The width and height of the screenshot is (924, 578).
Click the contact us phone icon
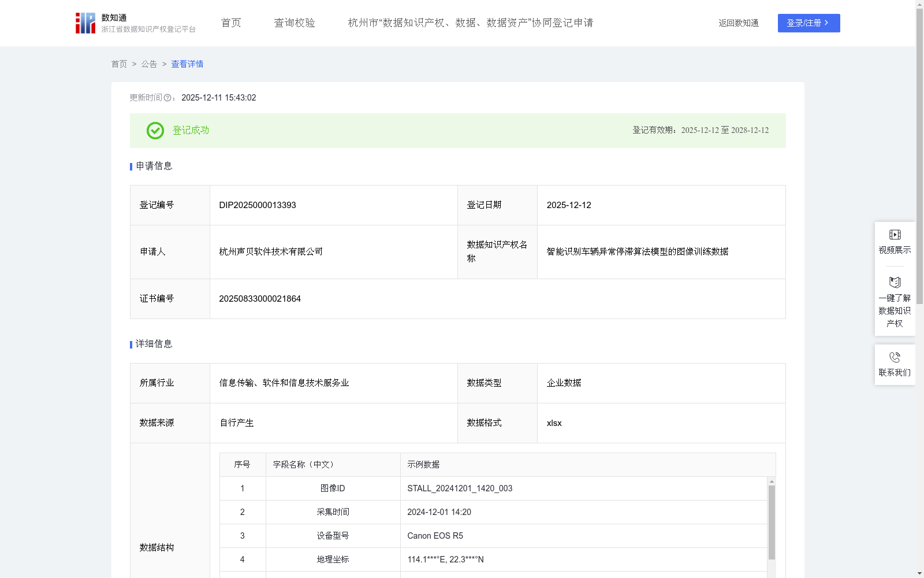pos(895,357)
